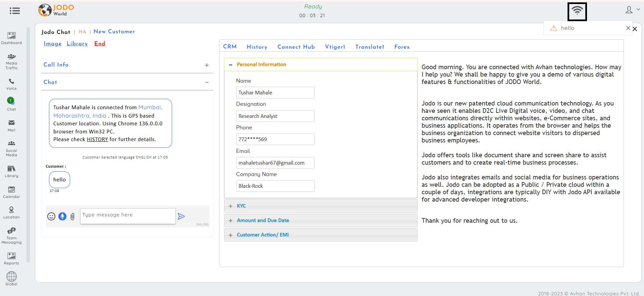The image size is (644, 296).
Task: Click the Name field Tushar Mahale
Action: pyautogui.click(x=275, y=93)
